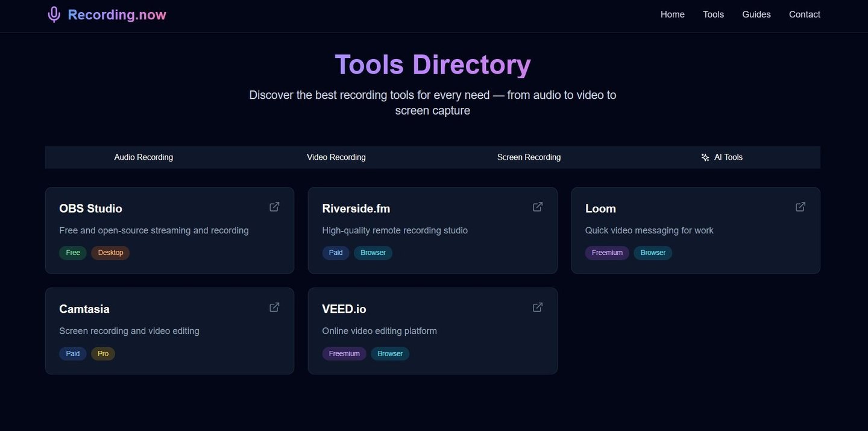
Task: Click the Desktop tag on OBS Studio
Action: pyautogui.click(x=110, y=253)
